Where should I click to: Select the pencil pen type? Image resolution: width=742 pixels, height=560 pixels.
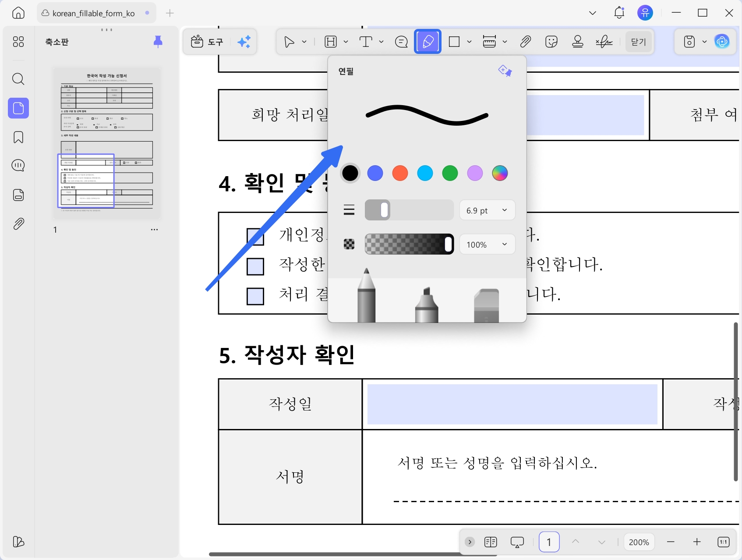click(x=367, y=295)
